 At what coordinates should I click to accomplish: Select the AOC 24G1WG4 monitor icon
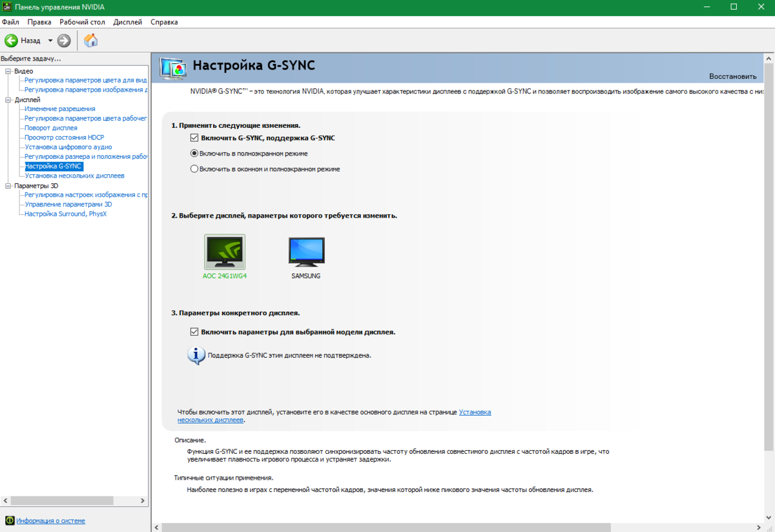[225, 252]
